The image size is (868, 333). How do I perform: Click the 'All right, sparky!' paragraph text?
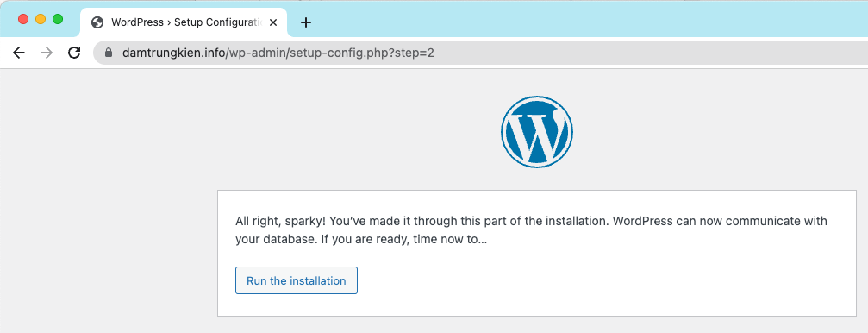pos(531,230)
